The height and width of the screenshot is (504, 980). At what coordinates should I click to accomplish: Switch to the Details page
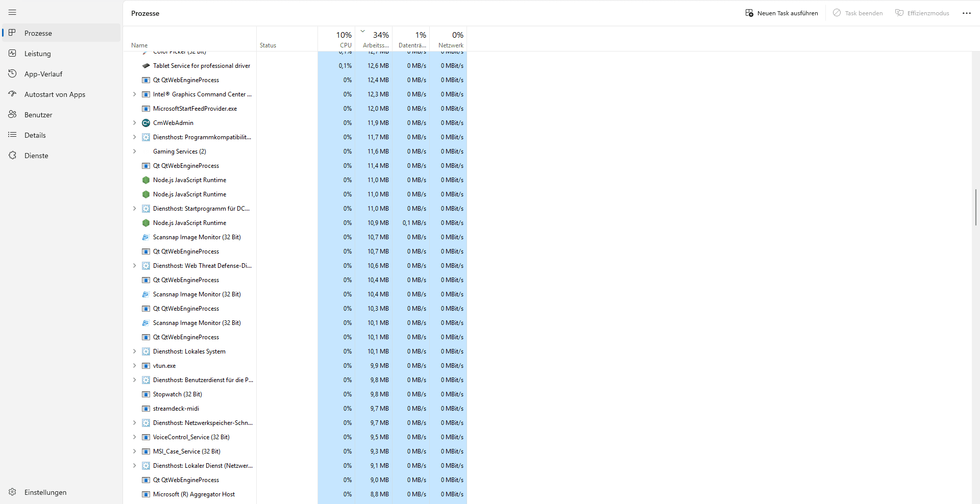click(x=61, y=135)
